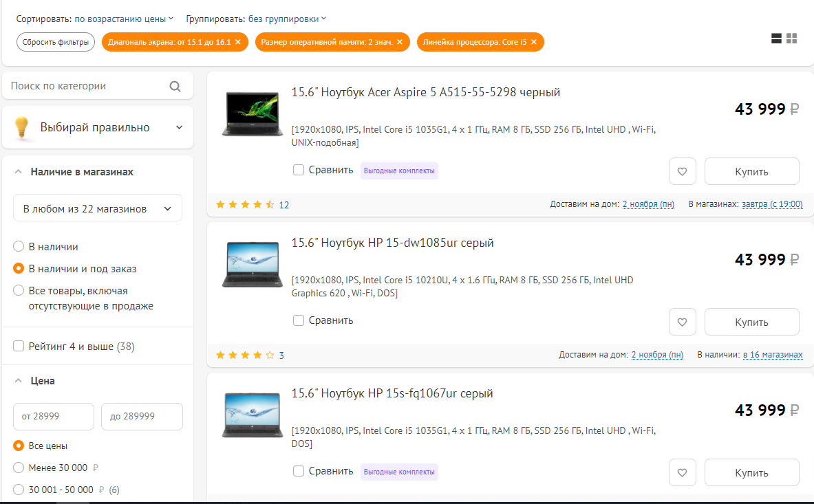
Task: Focus the Поиск по категории search field
Action: pos(98,86)
